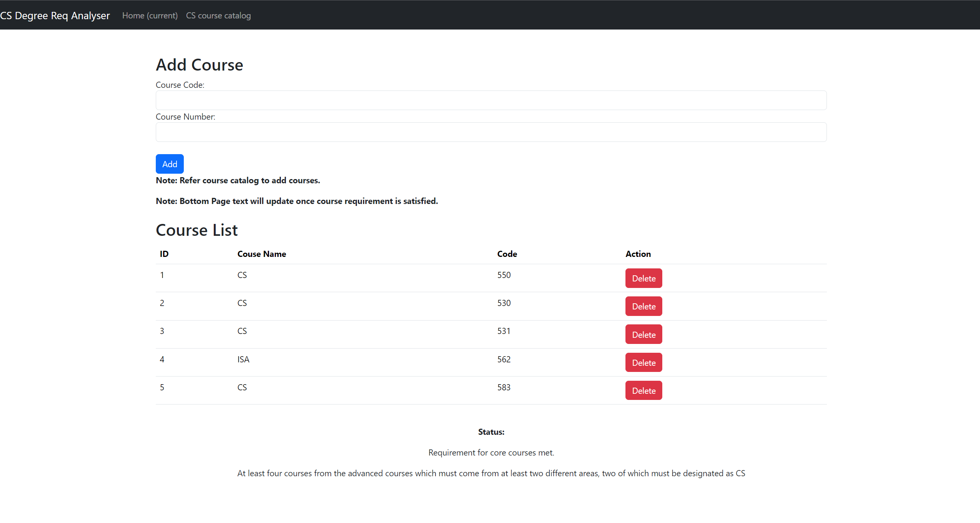Screen dimensions: 980x523
Task: Remove course CS 531 from list
Action: [x=643, y=335]
